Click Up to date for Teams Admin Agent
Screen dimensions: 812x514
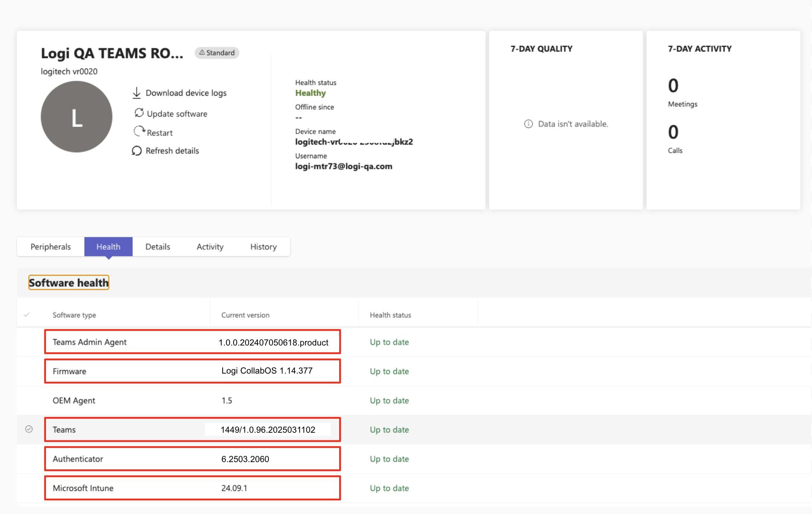[389, 342]
